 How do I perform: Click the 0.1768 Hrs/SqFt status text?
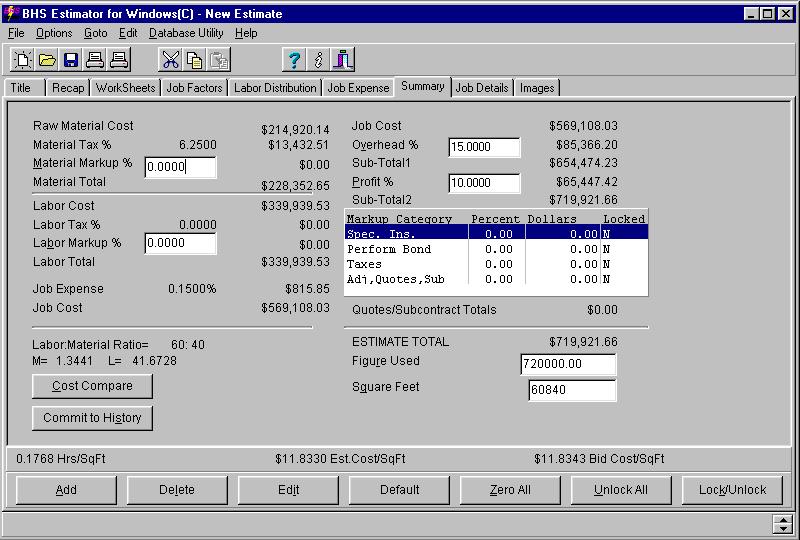(x=61, y=459)
